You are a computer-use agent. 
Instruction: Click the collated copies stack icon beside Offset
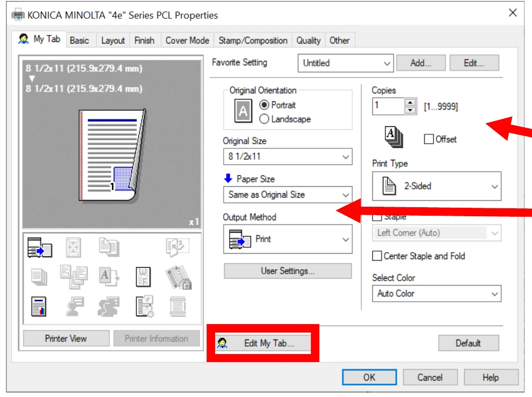pos(394,137)
